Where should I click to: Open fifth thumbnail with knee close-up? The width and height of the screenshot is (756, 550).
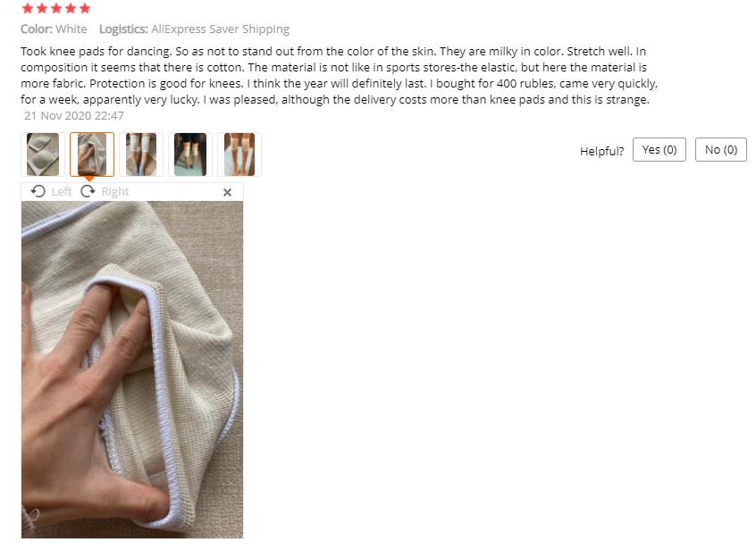239,154
